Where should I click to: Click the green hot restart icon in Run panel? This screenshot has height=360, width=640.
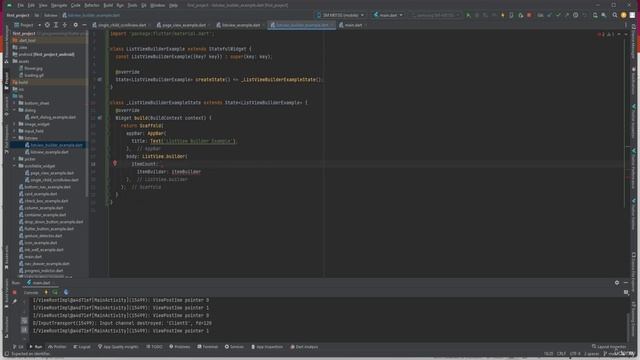[x=56, y=292]
